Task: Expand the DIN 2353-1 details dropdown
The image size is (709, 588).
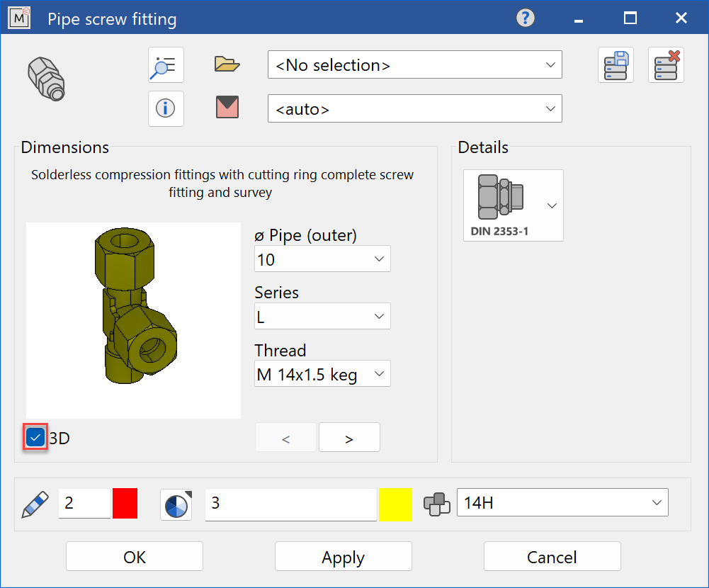Action: (x=514, y=205)
